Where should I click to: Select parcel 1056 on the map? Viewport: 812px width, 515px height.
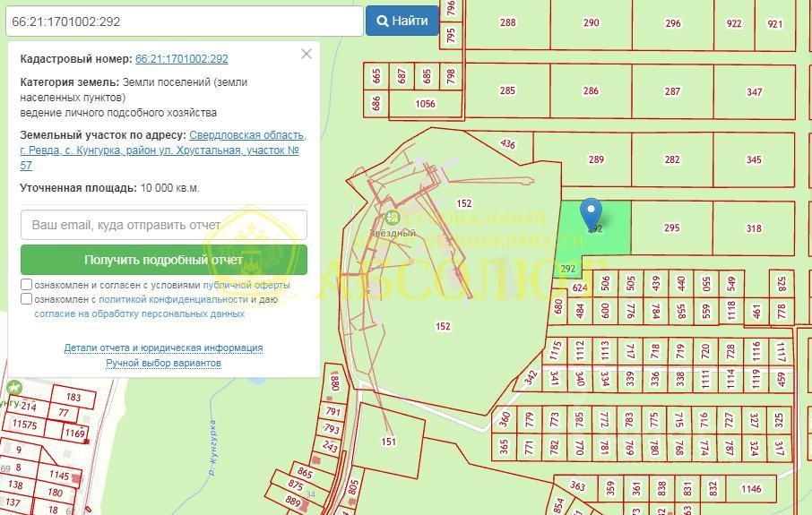tap(425, 104)
